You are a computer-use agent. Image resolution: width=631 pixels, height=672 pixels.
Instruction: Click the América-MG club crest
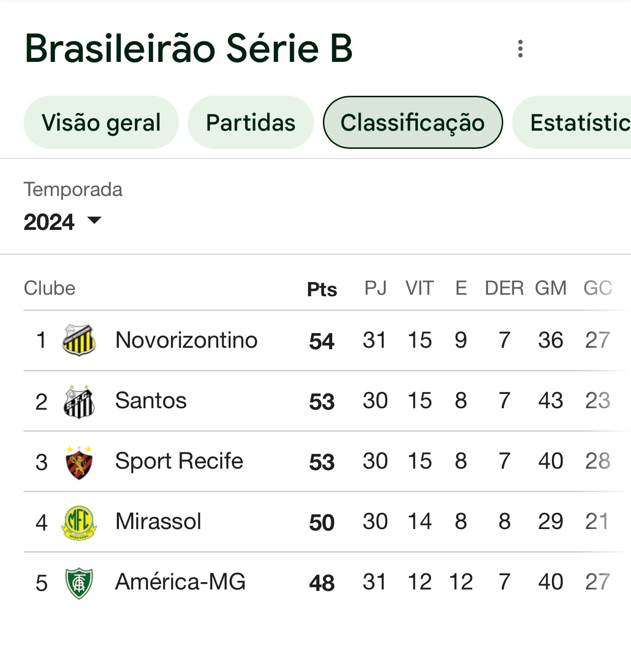tap(79, 583)
